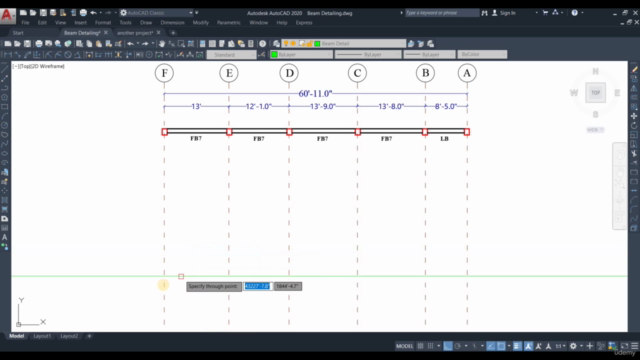
Task: Toggle the drawing grid display in status bar
Action: [420, 346]
